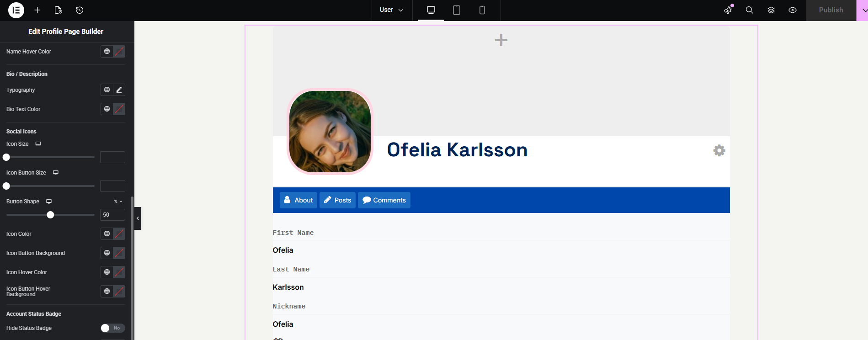Viewport: 868px width, 340px height.
Task: Toggle Hide Status Badge switch
Action: tap(113, 328)
